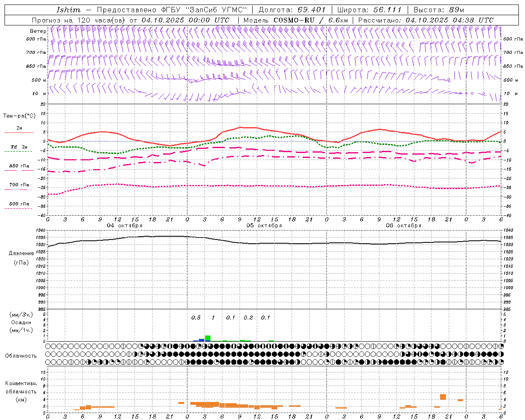Click the station name "Ishim" in header
Viewport: 525px width, 420px height.
[68, 10]
